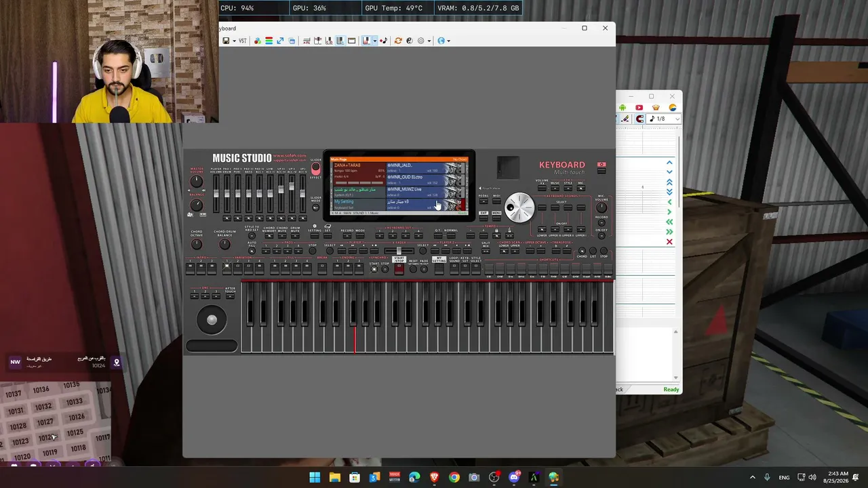The height and width of the screenshot is (488, 868).
Task: Click the joystick ball on the keyboard
Action: [x=212, y=320]
